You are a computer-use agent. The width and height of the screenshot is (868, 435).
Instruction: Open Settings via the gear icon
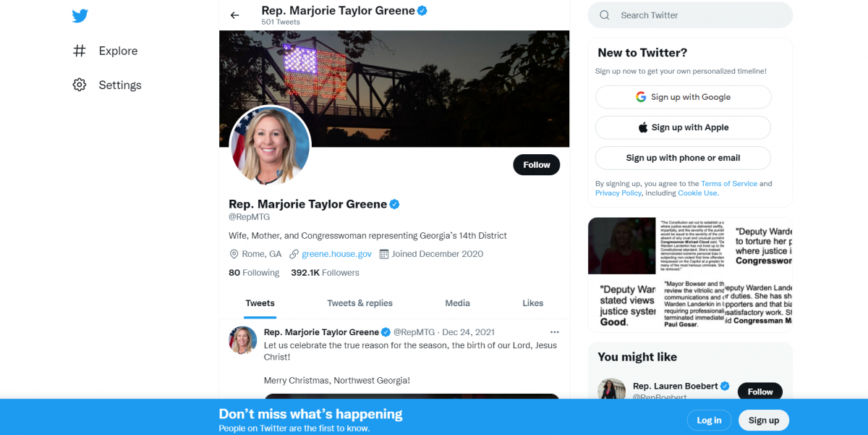(x=80, y=85)
